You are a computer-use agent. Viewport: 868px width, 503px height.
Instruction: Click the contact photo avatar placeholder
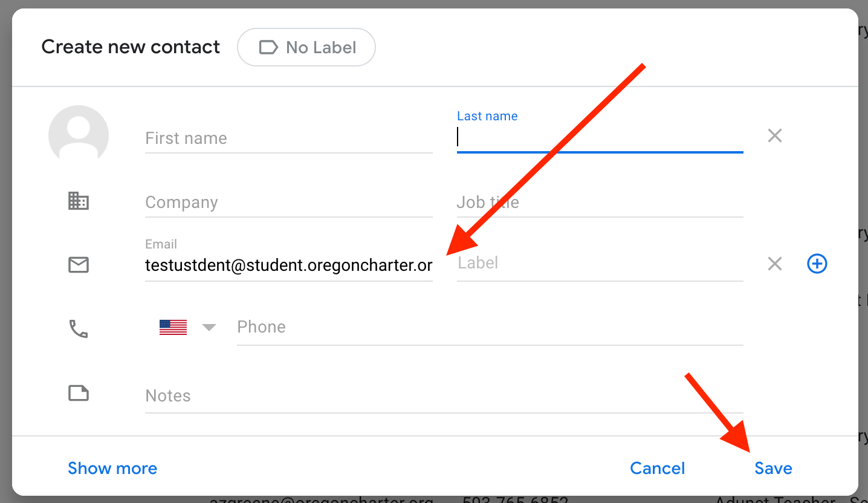79,135
